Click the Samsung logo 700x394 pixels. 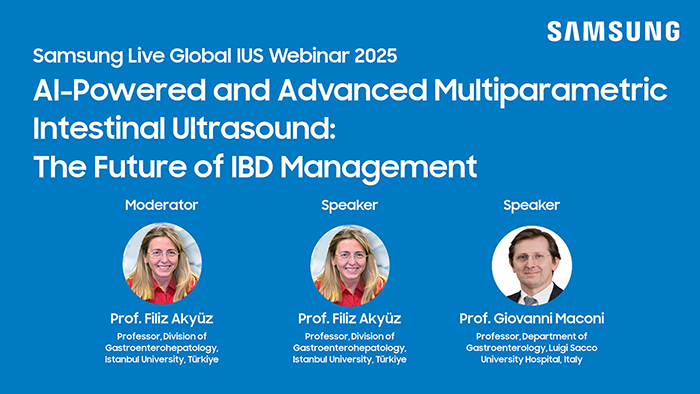613,32
